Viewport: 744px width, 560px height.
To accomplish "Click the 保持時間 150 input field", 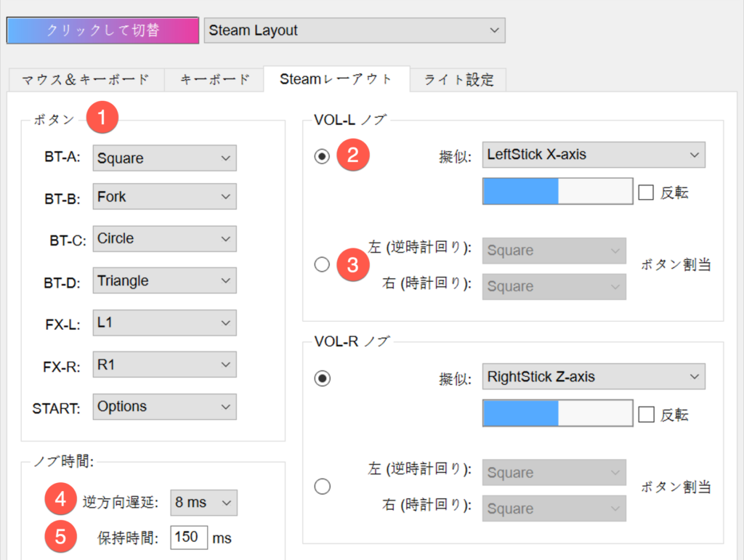I will click(x=189, y=537).
